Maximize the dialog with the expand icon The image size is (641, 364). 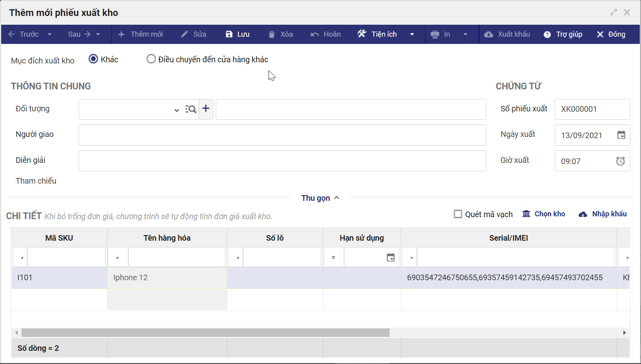point(614,12)
